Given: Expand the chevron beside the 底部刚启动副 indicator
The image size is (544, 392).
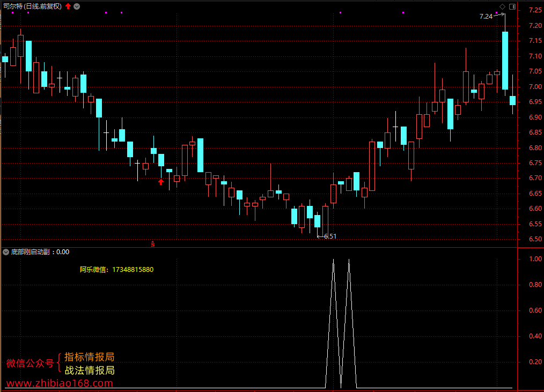Looking at the screenshot, I should pyautogui.click(x=6, y=252).
